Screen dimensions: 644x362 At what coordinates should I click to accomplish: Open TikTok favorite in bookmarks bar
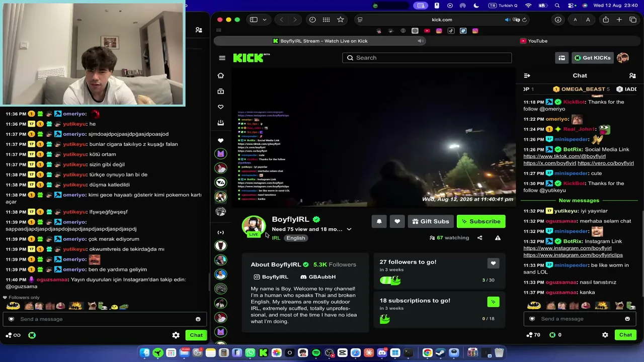pos(451,31)
